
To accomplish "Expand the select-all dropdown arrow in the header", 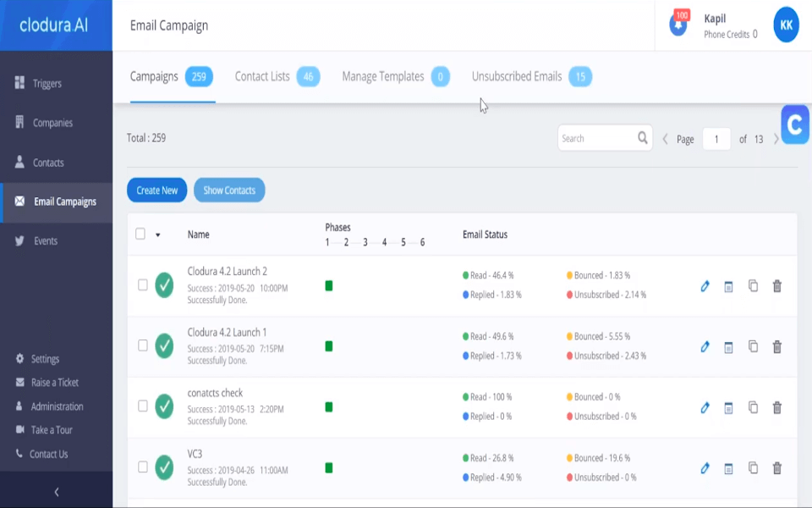I will click(x=158, y=235).
